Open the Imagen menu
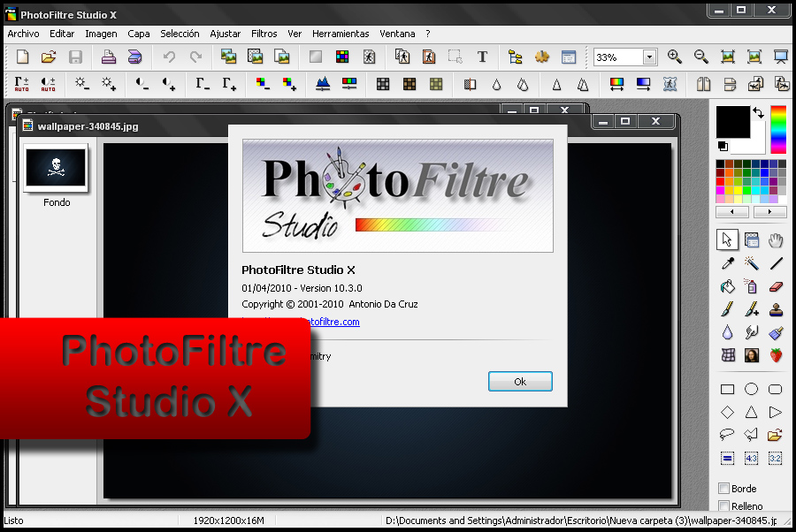This screenshot has width=796, height=532. (x=101, y=34)
